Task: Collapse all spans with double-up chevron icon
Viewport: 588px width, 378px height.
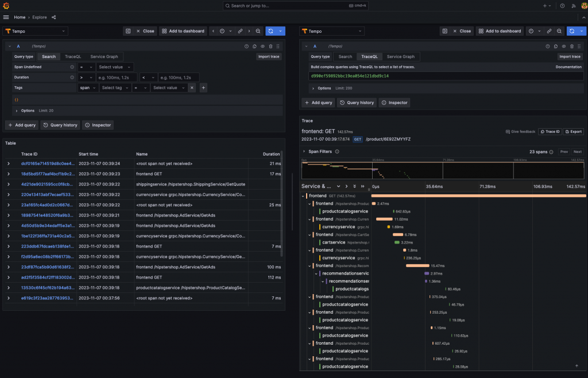Action: (363, 186)
